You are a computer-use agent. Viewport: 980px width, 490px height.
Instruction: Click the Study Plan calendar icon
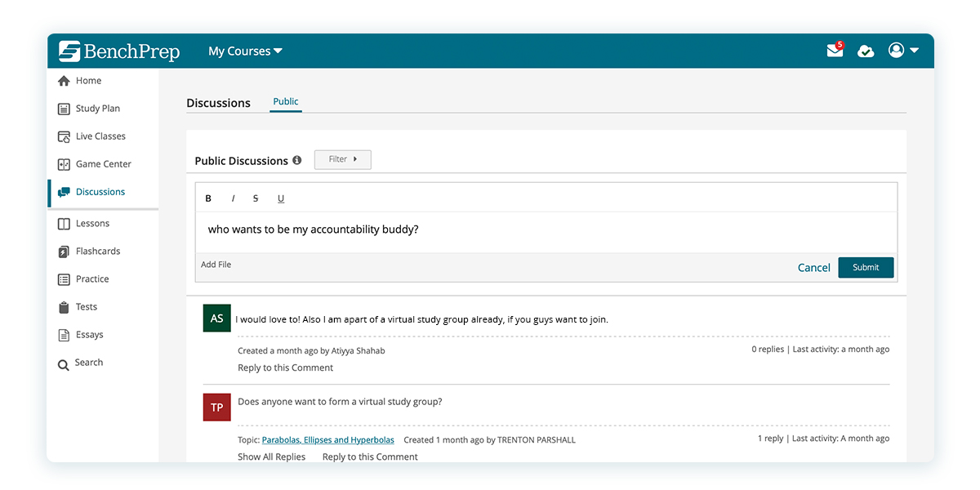point(64,109)
